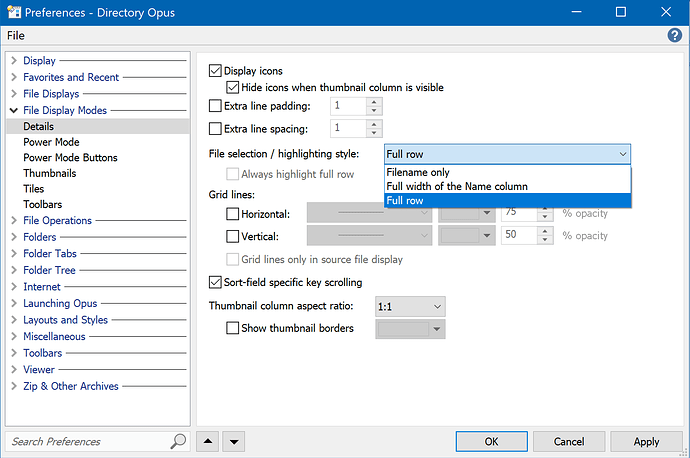Expand the Miscellaneous category
690x458 pixels.
pos(14,336)
